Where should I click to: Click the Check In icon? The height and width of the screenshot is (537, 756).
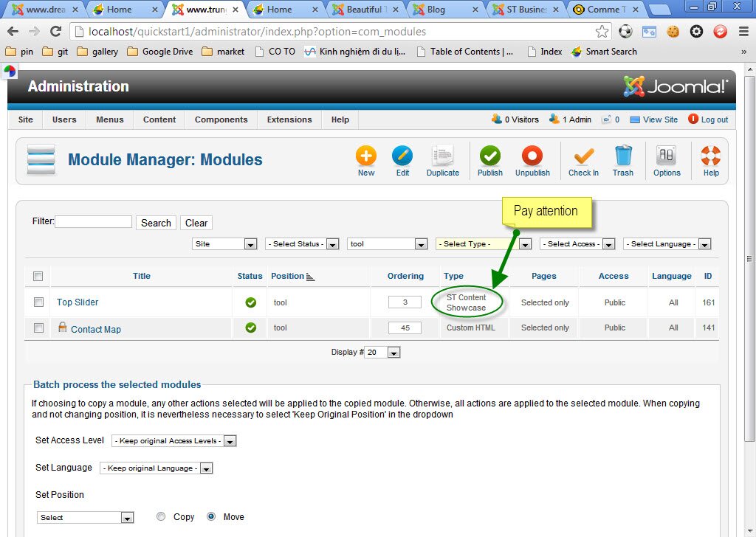583,157
